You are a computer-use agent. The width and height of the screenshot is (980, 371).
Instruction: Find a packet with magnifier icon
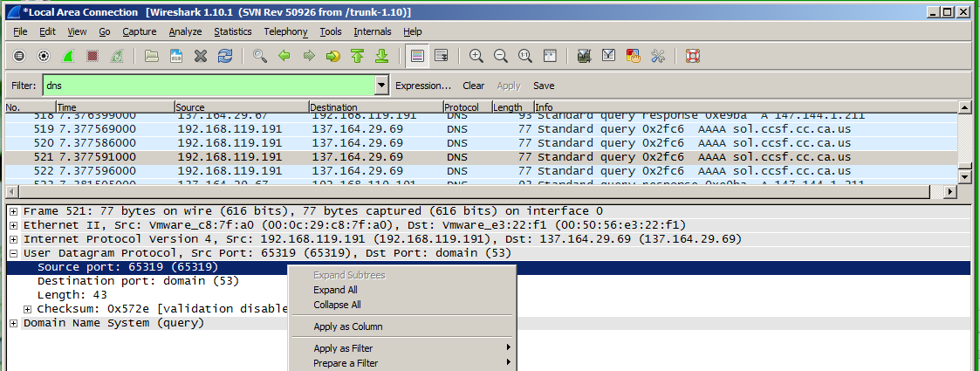point(260,57)
